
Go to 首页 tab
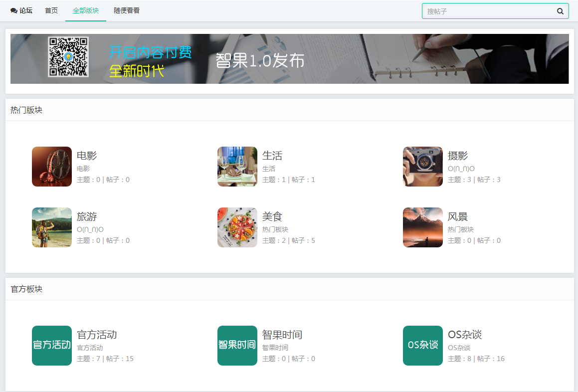click(51, 10)
